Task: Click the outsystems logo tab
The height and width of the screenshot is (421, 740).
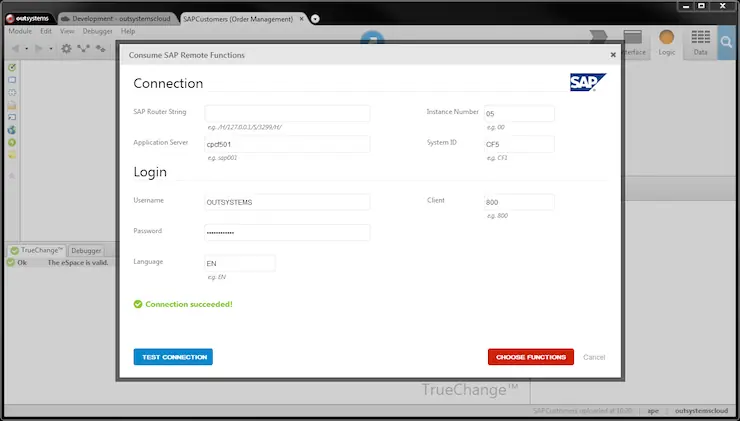Action: (x=28, y=19)
